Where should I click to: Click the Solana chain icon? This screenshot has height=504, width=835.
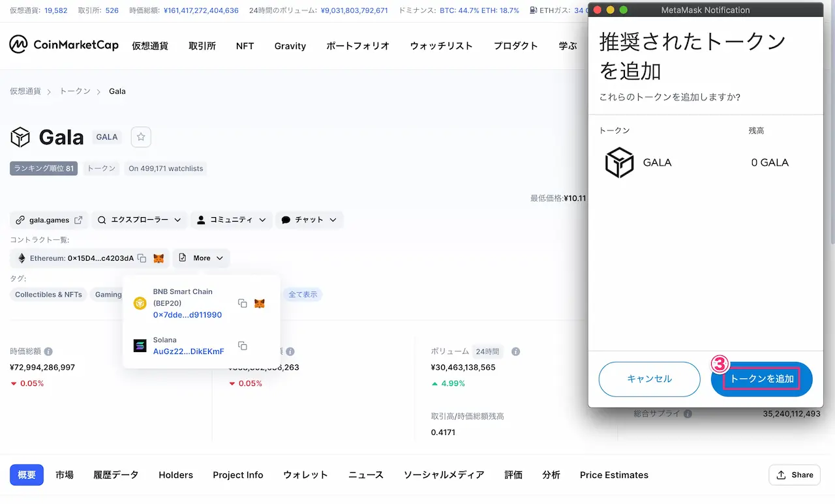click(x=140, y=346)
